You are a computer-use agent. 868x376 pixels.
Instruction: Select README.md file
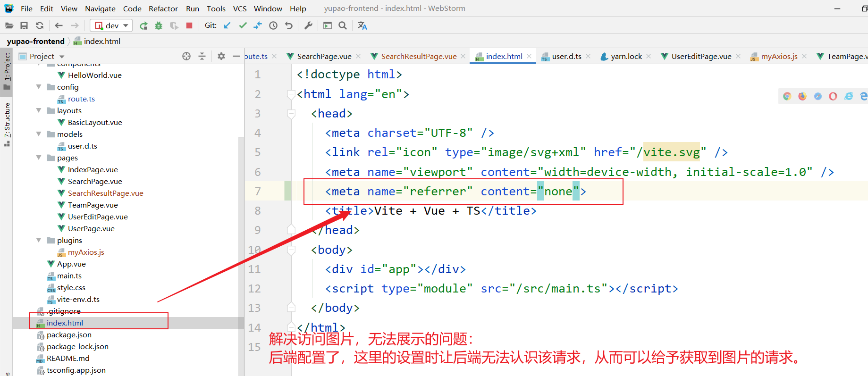tap(68, 358)
